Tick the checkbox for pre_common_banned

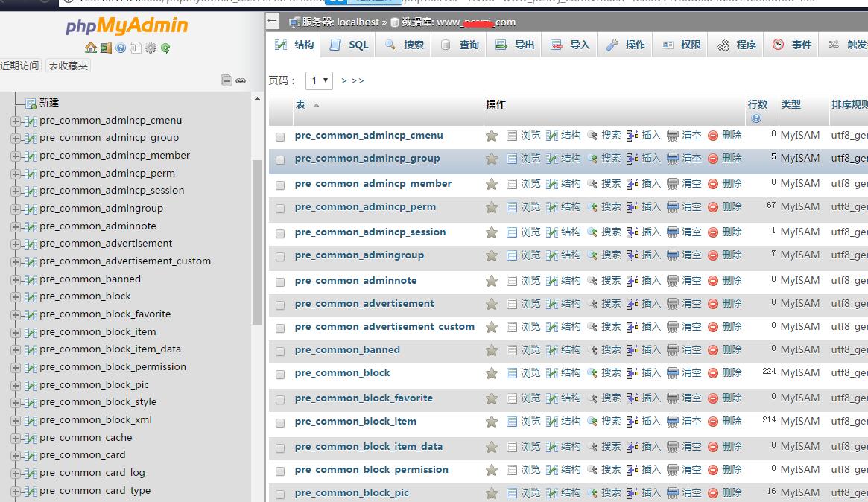(x=280, y=352)
